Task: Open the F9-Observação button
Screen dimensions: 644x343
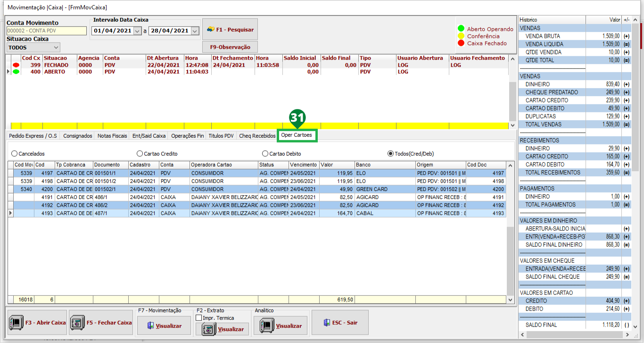Action: 230,47
